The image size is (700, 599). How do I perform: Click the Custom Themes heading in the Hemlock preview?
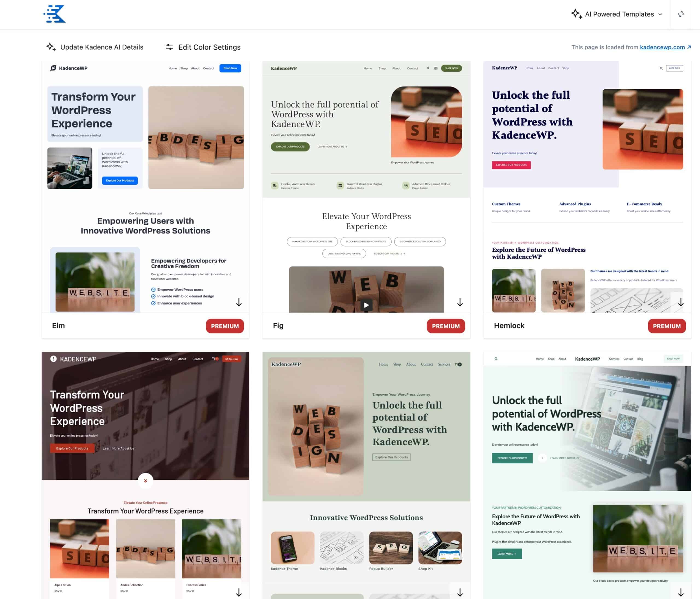coord(506,204)
